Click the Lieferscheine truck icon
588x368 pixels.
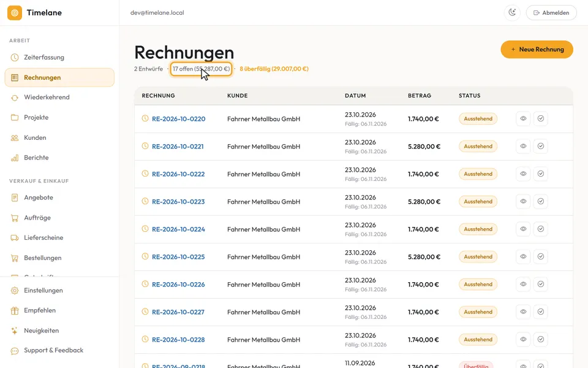(15, 238)
